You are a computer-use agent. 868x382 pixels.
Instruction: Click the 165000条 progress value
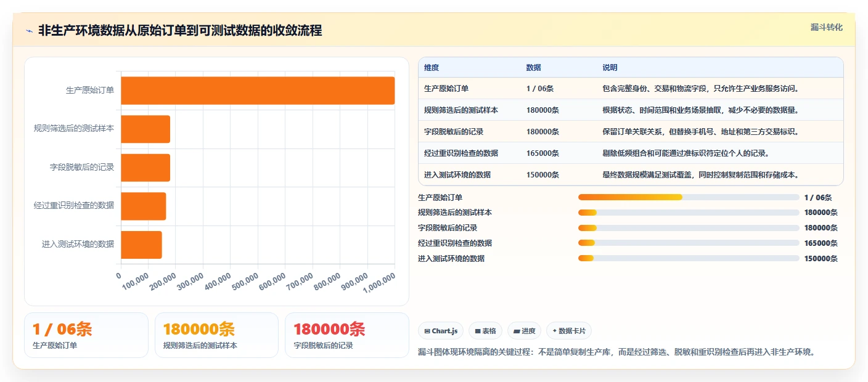click(x=821, y=243)
